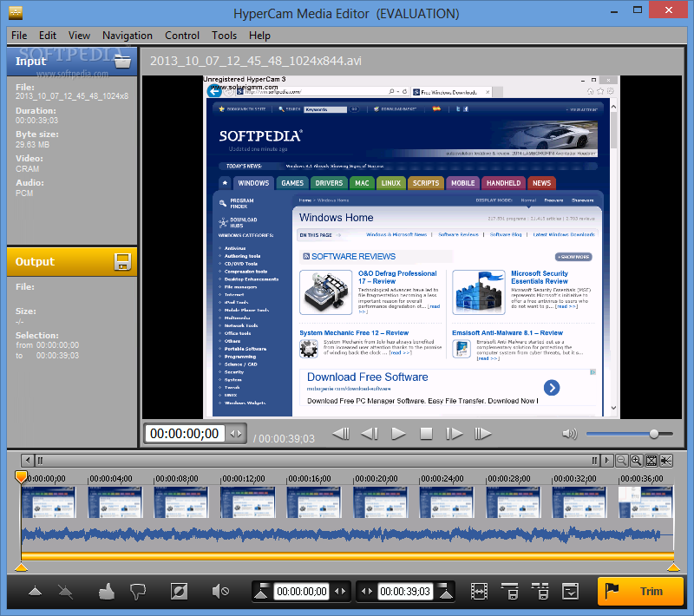
Task: Open the File menu
Action: 19,36
